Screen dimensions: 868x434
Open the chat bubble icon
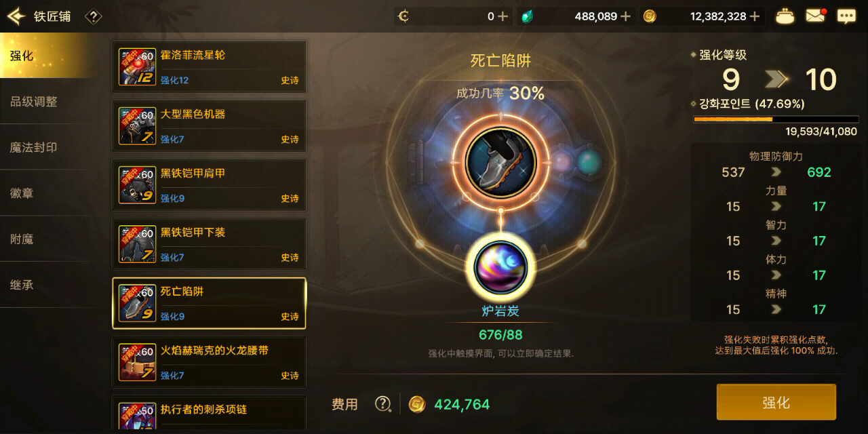pyautogui.click(x=846, y=16)
